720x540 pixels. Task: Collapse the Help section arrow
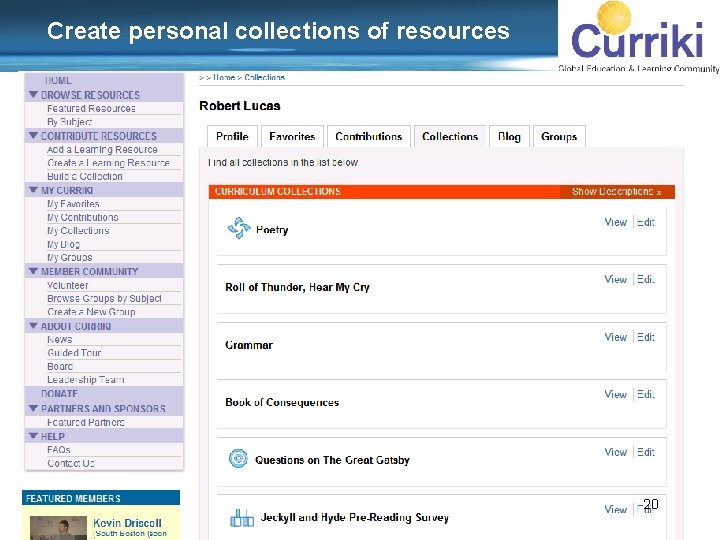point(33,435)
